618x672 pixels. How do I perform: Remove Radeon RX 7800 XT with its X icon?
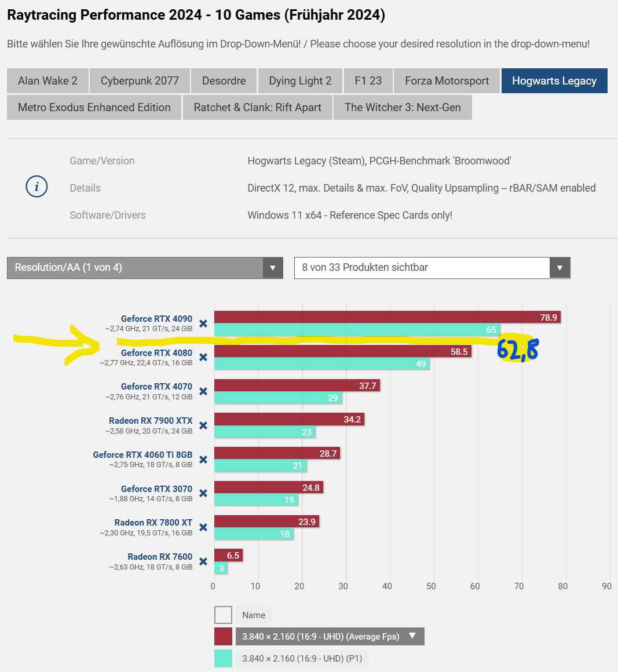point(203,527)
